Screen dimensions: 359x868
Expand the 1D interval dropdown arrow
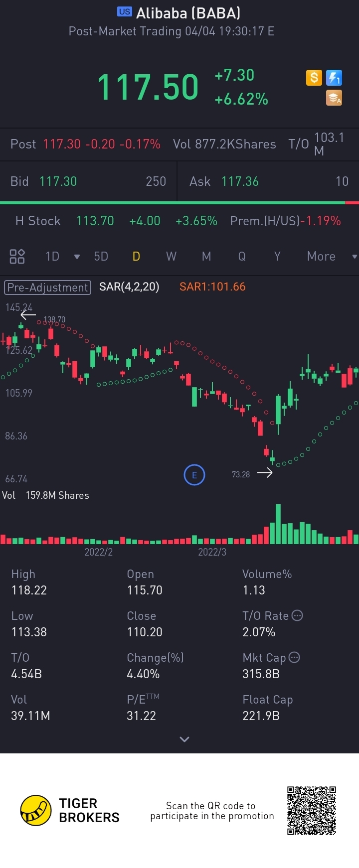(77, 257)
